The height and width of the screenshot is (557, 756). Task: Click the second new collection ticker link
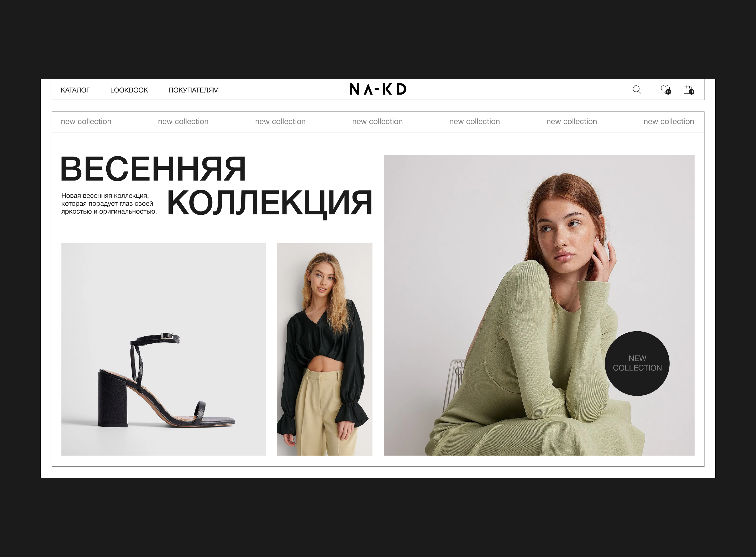click(183, 121)
